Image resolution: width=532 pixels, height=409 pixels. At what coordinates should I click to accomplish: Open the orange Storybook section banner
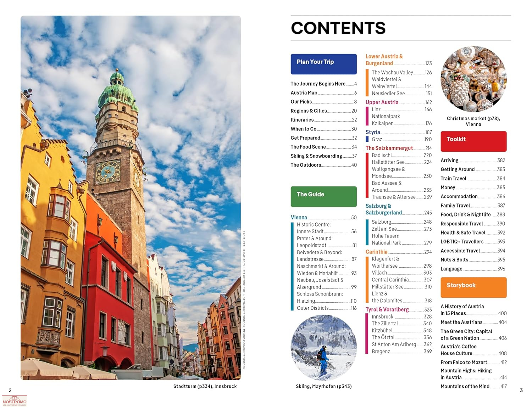point(473,287)
